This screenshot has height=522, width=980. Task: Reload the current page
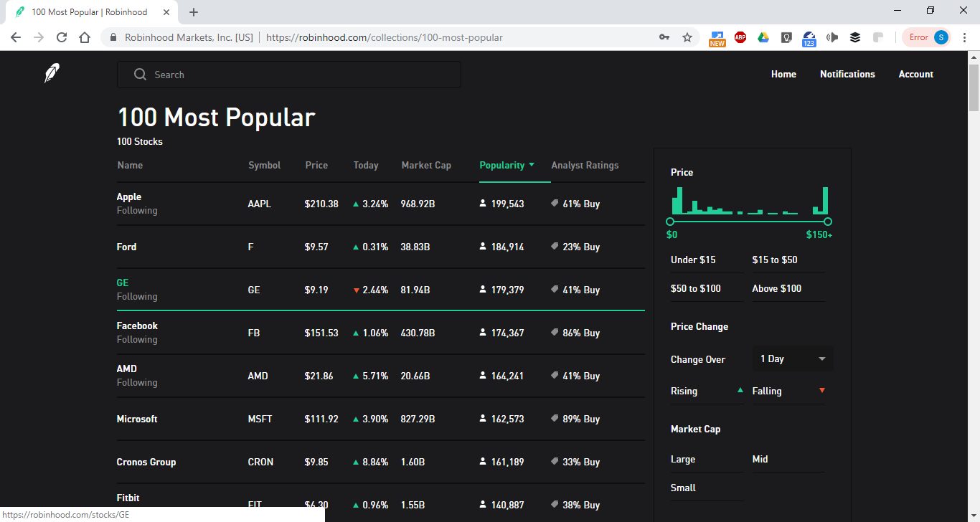click(x=62, y=37)
